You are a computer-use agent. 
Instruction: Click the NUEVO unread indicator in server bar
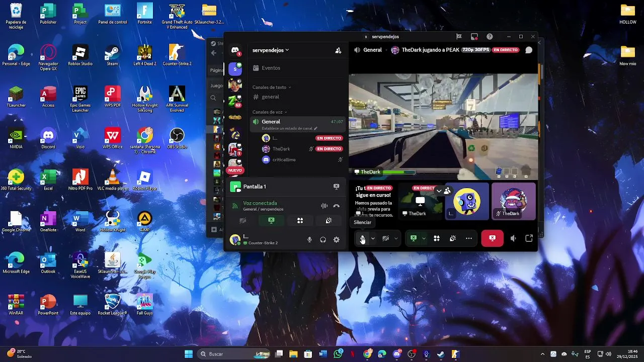(x=235, y=170)
